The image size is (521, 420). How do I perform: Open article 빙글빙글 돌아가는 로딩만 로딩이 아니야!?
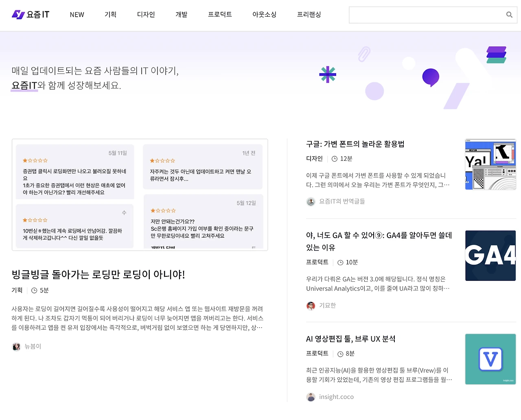[98, 275]
